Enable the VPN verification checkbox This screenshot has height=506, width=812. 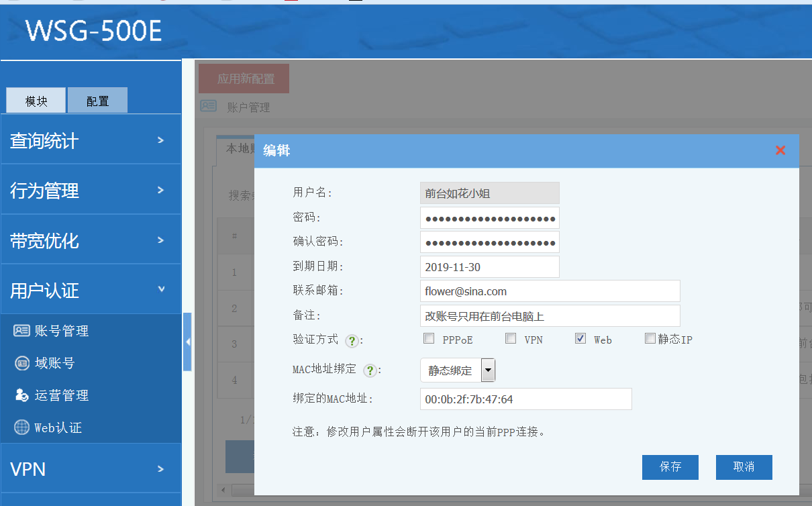pos(511,339)
